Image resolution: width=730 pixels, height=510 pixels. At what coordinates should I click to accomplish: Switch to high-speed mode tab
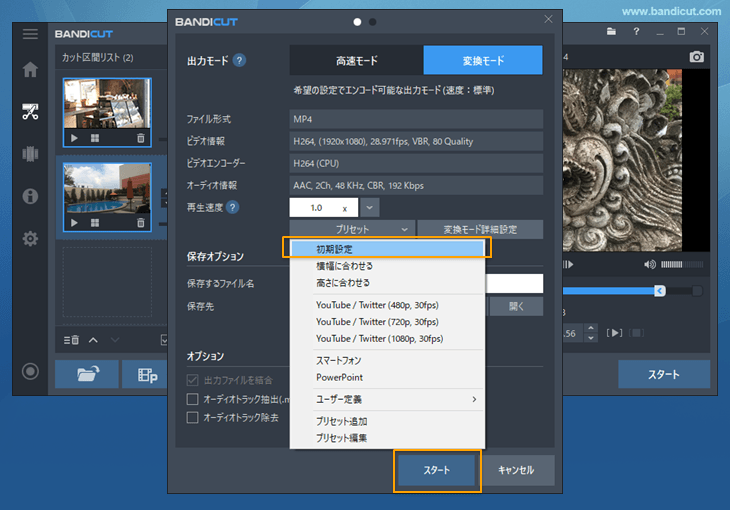[357, 60]
